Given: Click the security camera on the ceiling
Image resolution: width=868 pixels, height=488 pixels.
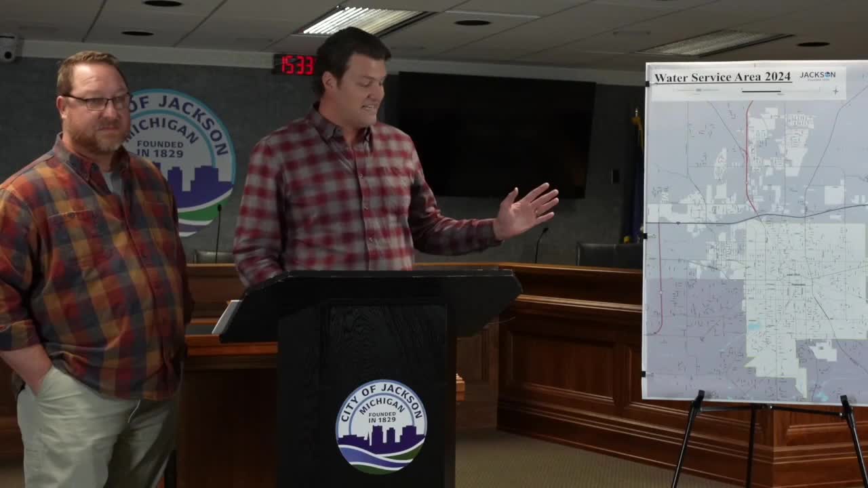Looking at the screenshot, I should tap(8, 48).
